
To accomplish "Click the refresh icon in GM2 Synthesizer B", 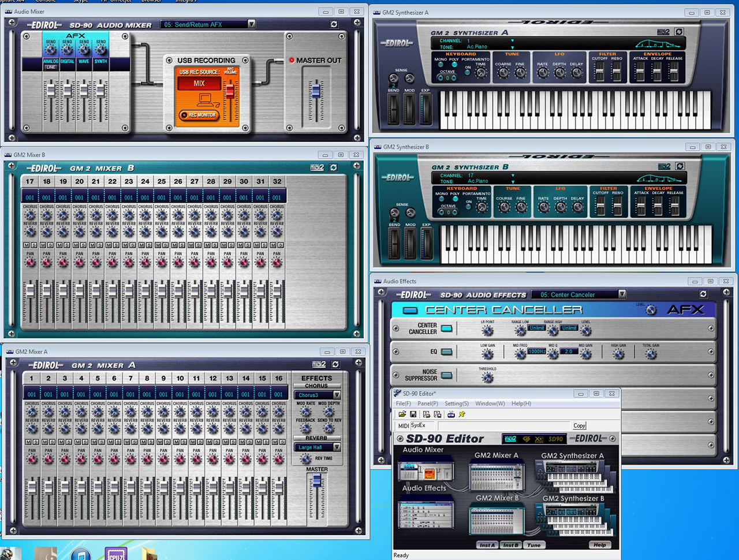I will pos(680,166).
